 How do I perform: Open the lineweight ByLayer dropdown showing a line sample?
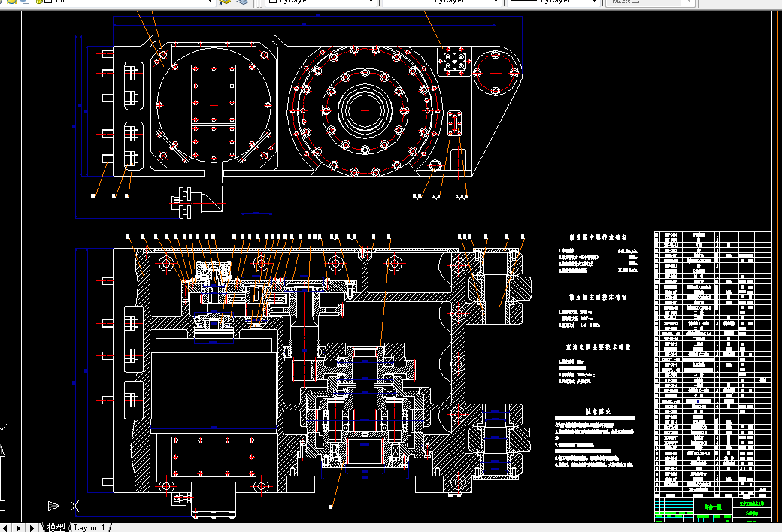[553, 2]
